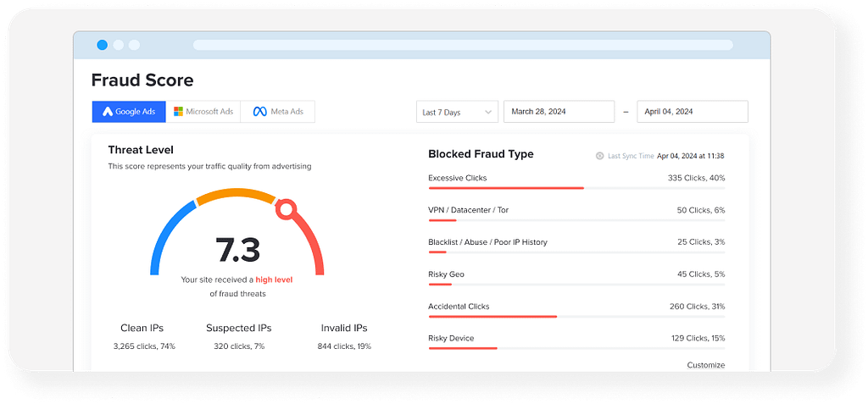Click '25 Clicks, 3%' value
This screenshot has height=404, width=868.
pyautogui.click(x=701, y=242)
